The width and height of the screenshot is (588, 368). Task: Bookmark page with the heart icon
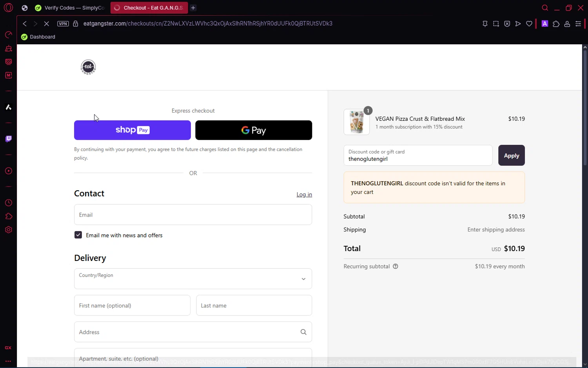[x=529, y=24]
